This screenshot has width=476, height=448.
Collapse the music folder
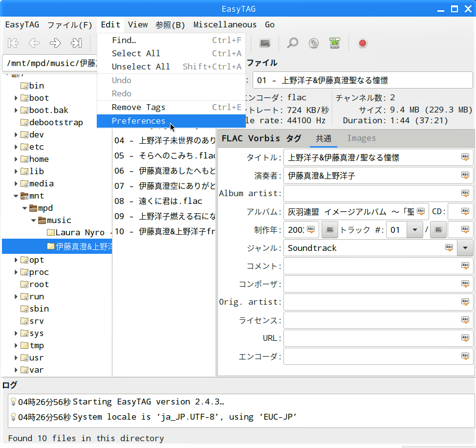[x=33, y=220]
